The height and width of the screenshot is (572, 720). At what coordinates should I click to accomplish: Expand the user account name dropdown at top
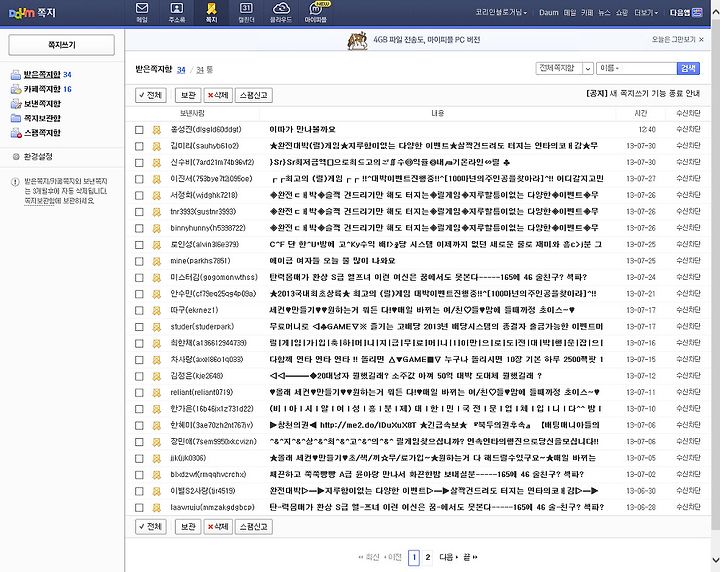[501, 12]
